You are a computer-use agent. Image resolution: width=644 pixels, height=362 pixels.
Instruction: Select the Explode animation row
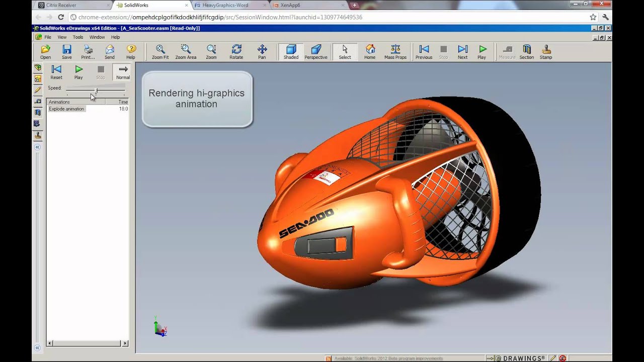point(88,109)
